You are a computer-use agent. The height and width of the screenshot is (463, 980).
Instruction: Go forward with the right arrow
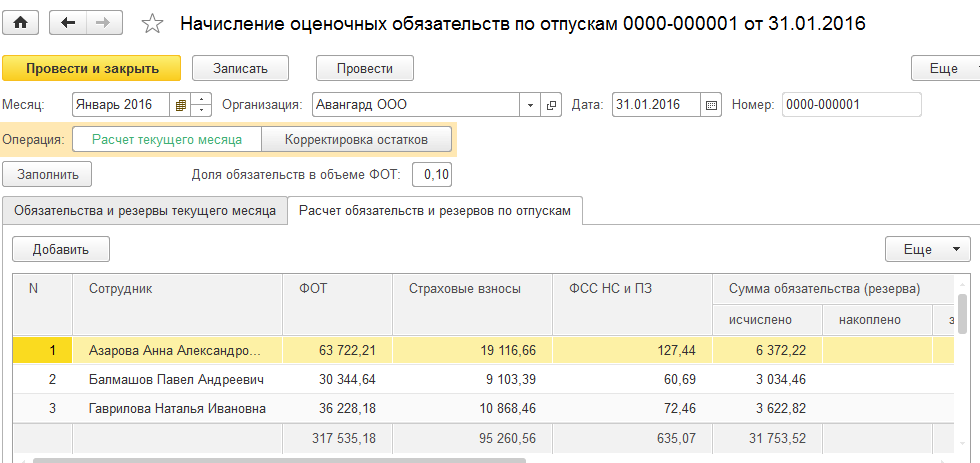coord(105,22)
